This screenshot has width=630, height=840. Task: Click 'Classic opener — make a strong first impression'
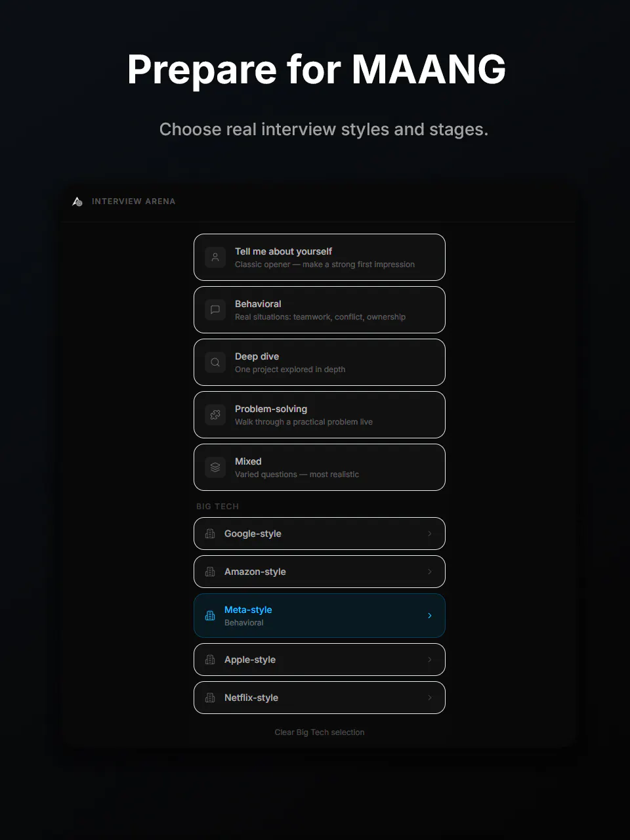(x=325, y=264)
